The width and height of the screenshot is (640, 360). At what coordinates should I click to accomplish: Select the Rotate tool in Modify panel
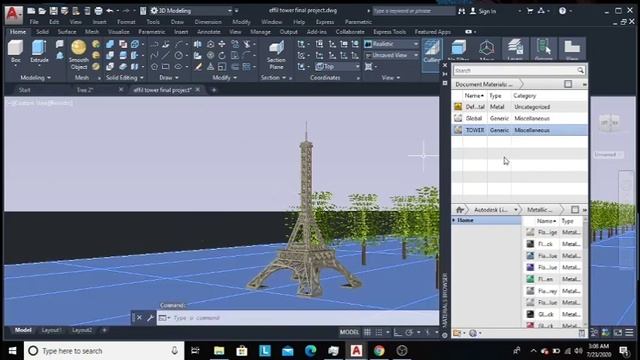pos(222,56)
